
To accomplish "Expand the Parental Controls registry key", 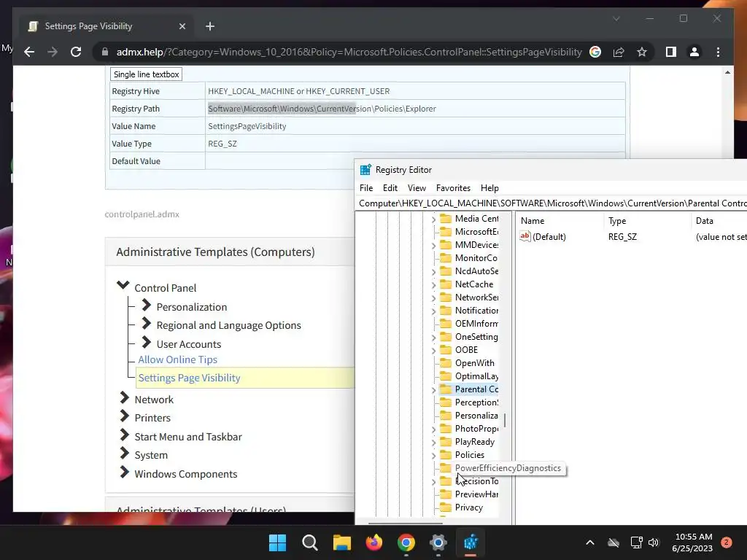I will [x=433, y=390].
